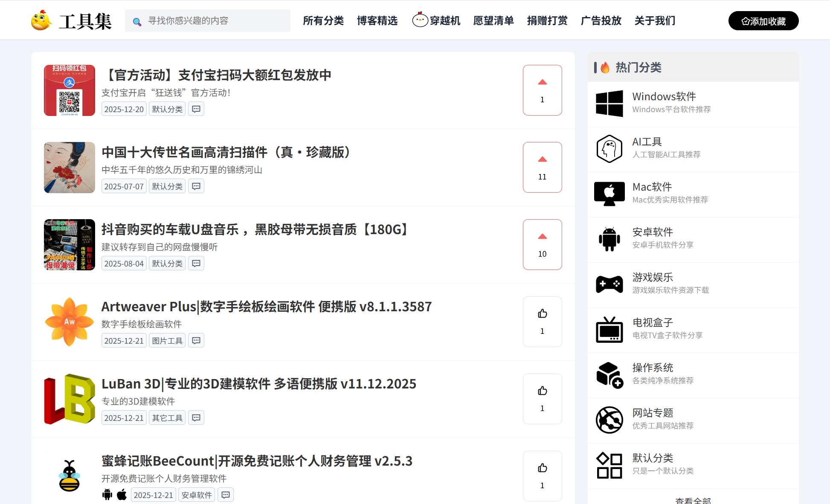
Task: Upvote the 抖音车载U盘音乐 post
Action: coord(542,244)
